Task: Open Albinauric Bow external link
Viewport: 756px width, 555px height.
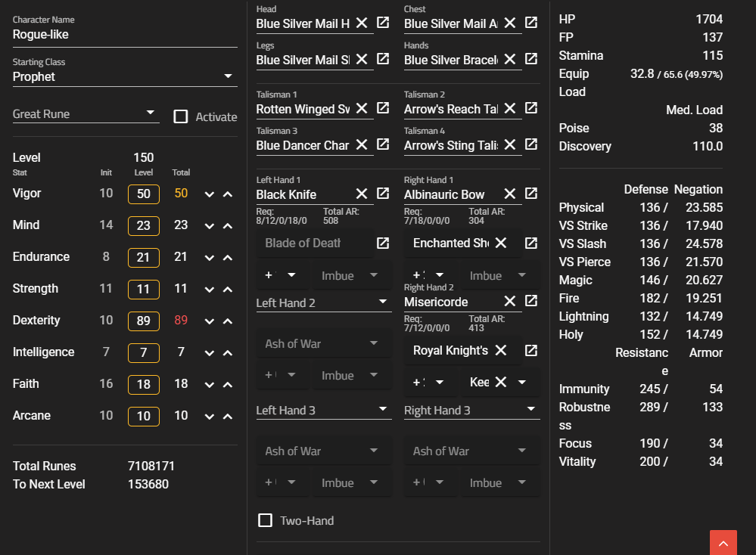Action: 531,194
